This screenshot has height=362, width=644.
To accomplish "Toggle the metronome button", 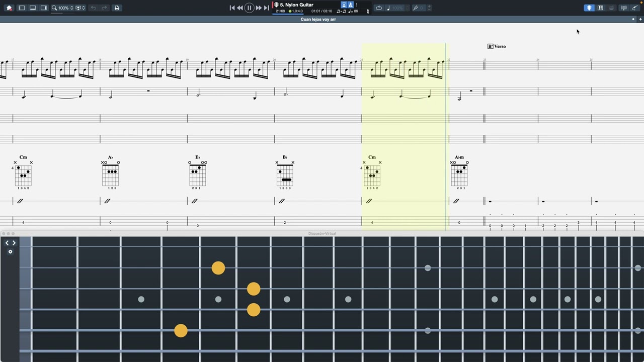I will [351, 5].
